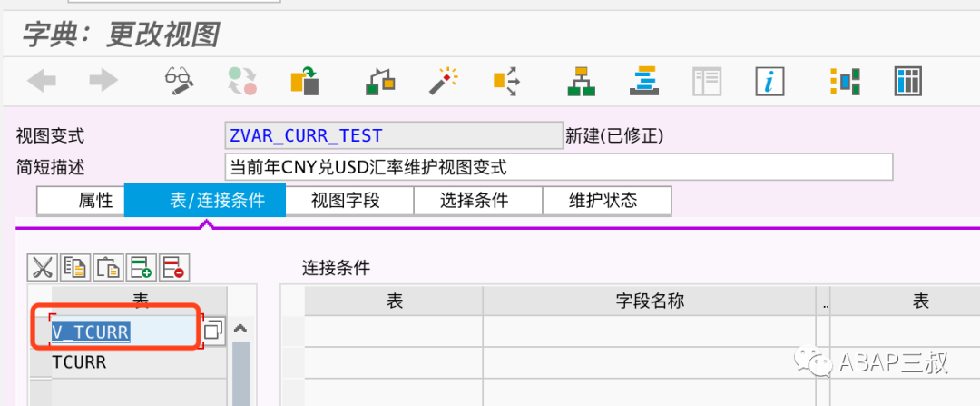Open value help button beside V_TCURR
Viewport: 980px width, 406px height.
tap(214, 331)
